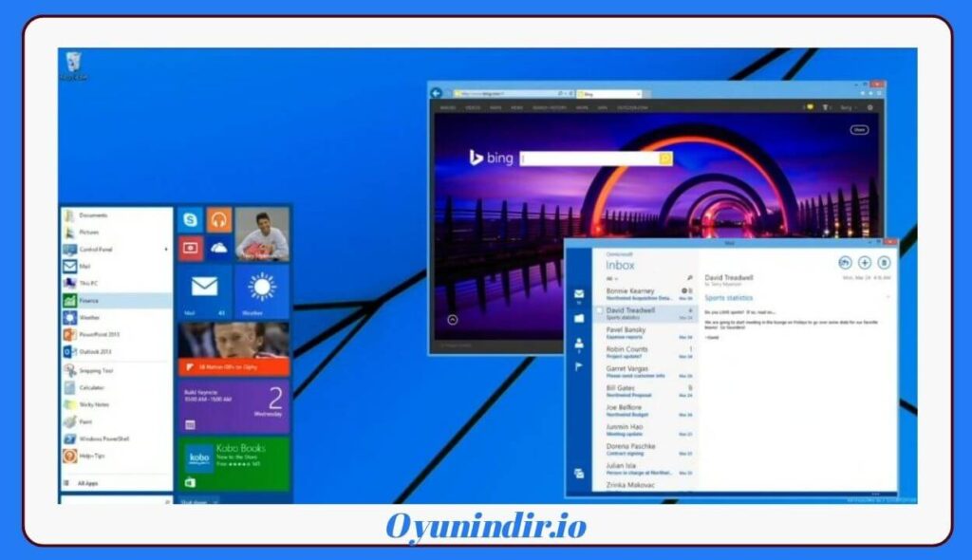Open the Bonnie Kearney email
This screenshot has height=560, width=972.
[645, 294]
